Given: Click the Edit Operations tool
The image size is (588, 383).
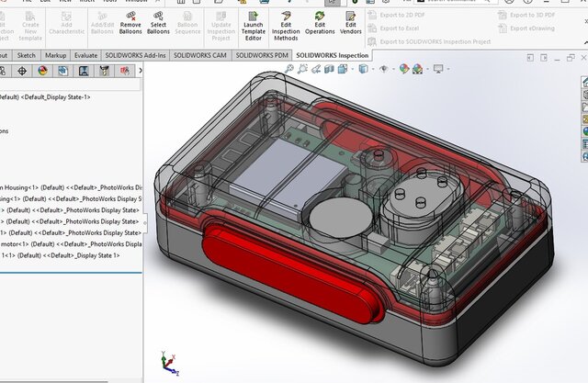Looking at the screenshot, I should point(319,17).
